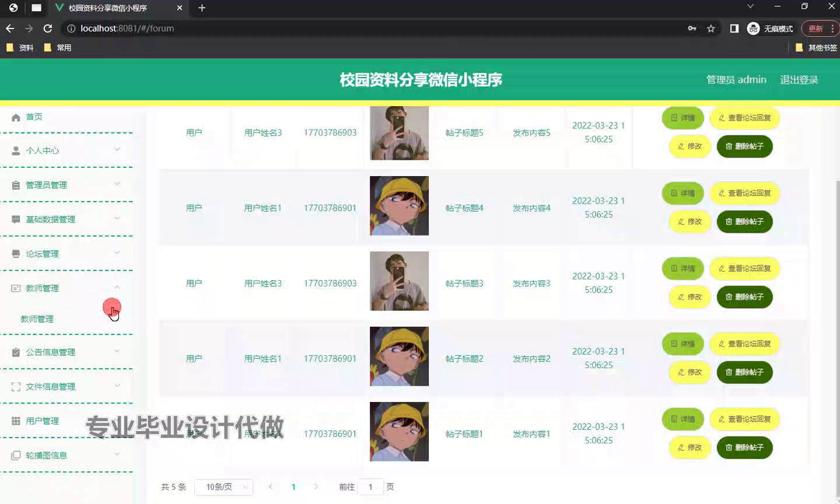The image size is (840, 504).
Task: Click the clipboard icon for 管理员管理
Action: click(16, 185)
